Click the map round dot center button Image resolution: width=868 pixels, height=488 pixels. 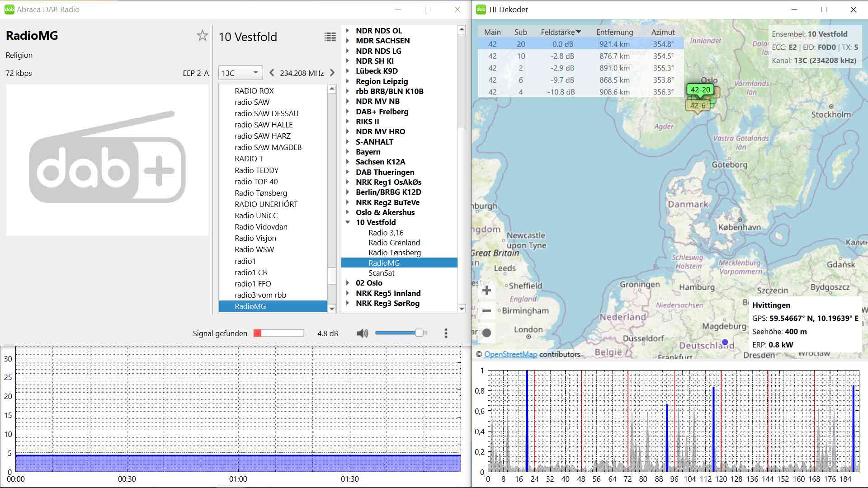(486, 333)
